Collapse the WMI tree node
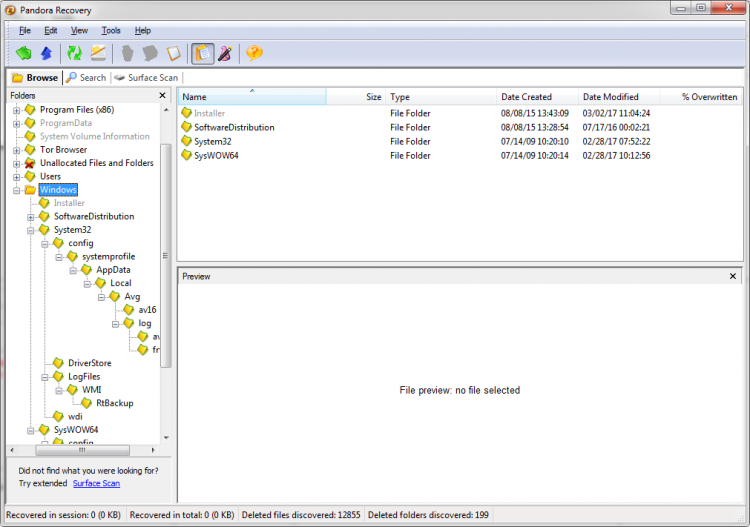The width and height of the screenshot is (750, 527). click(x=59, y=391)
